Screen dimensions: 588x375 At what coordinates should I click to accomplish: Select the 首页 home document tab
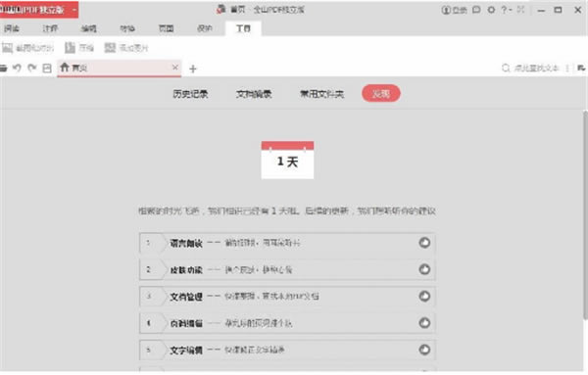pyautogui.click(x=120, y=68)
